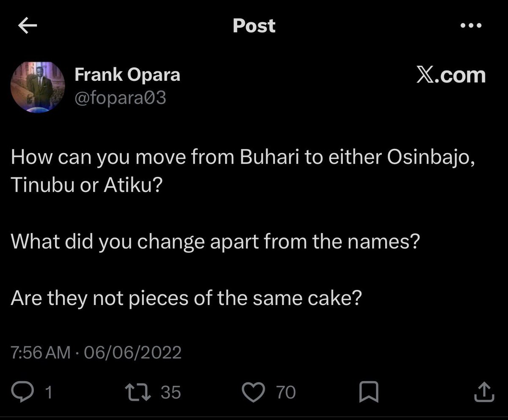The height and width of the screenshot is (420, 508).
Task: Select the 06/06/2022 date
Action: pyautogui.click(x=133, y=352)
